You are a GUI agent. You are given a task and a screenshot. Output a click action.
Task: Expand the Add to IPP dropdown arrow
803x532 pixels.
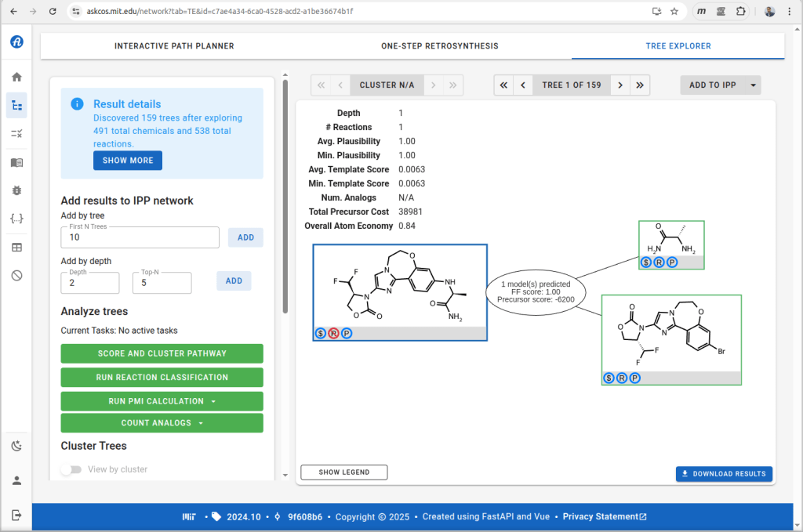coord(753,85)
